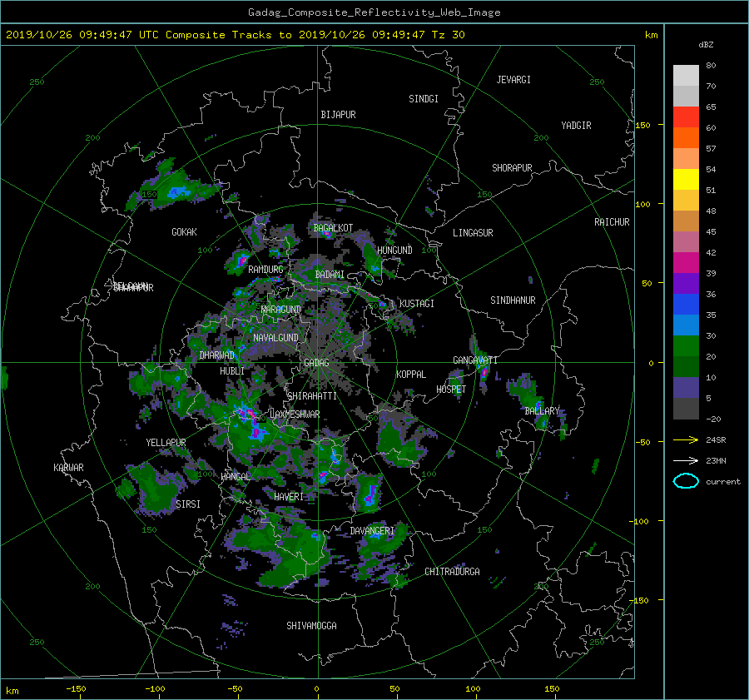Viewport: 749px width, 700px height.
Task: Click the HUNGUND city label
Action: tap(394, 251)
